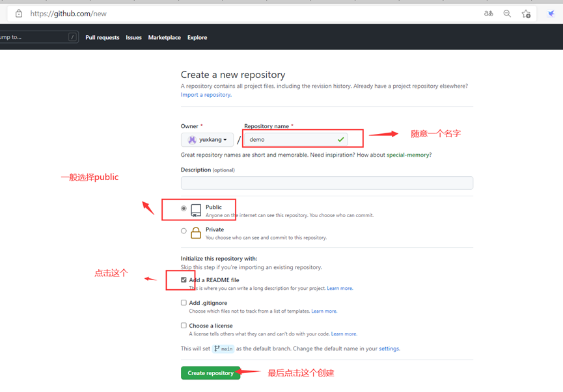
Task: Click the Add a README file label
Action: pos(214,280)
